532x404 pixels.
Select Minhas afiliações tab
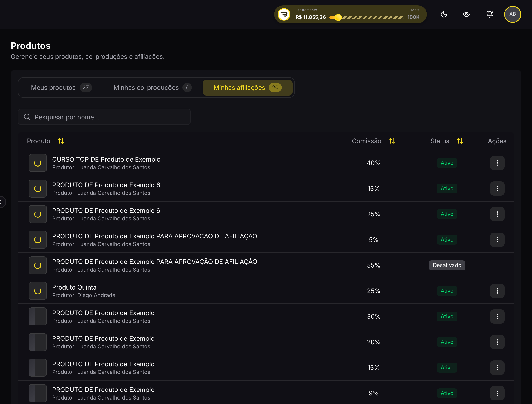tap(247, 88)
